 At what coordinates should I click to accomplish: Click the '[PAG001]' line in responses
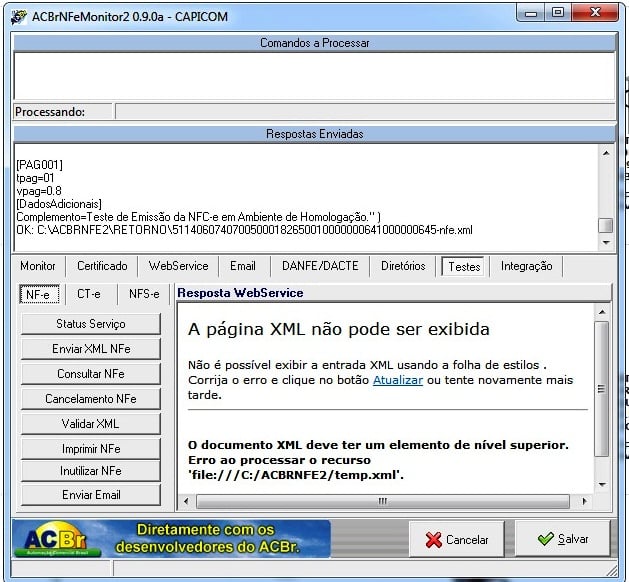tap(39, 165)
